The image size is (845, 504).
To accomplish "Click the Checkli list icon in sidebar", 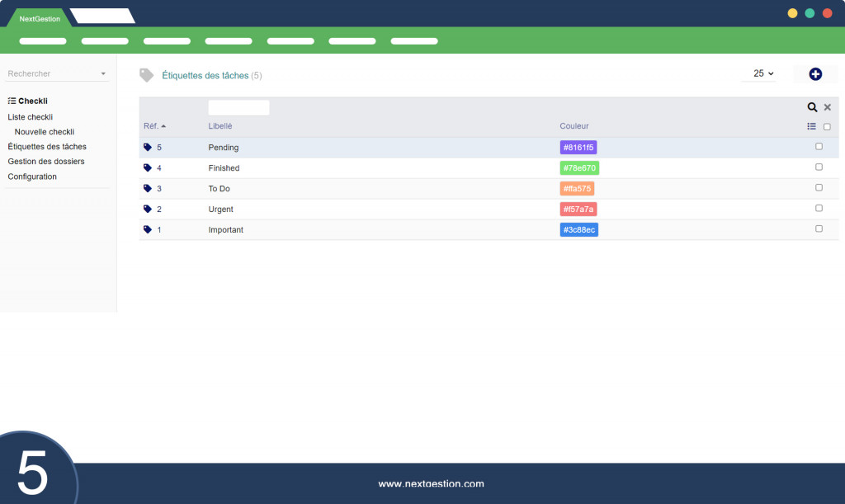I will click(12, 101).
